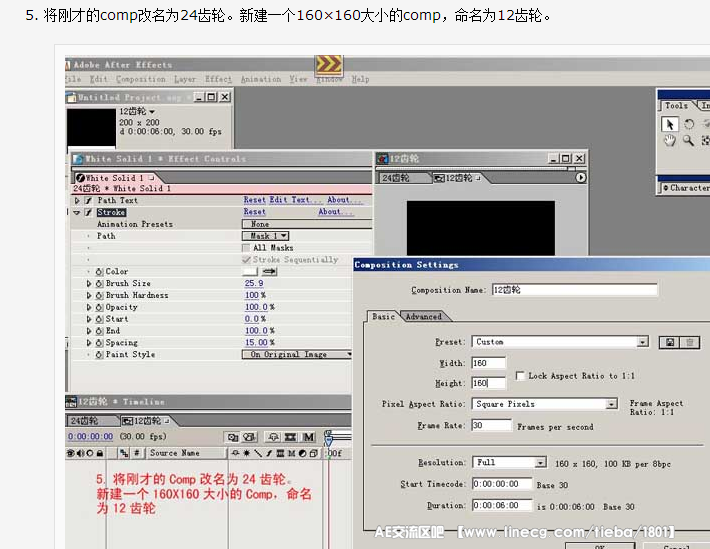Click the Animation Presets None box
This screenshot has height=549, width=710.
[307, 224]
